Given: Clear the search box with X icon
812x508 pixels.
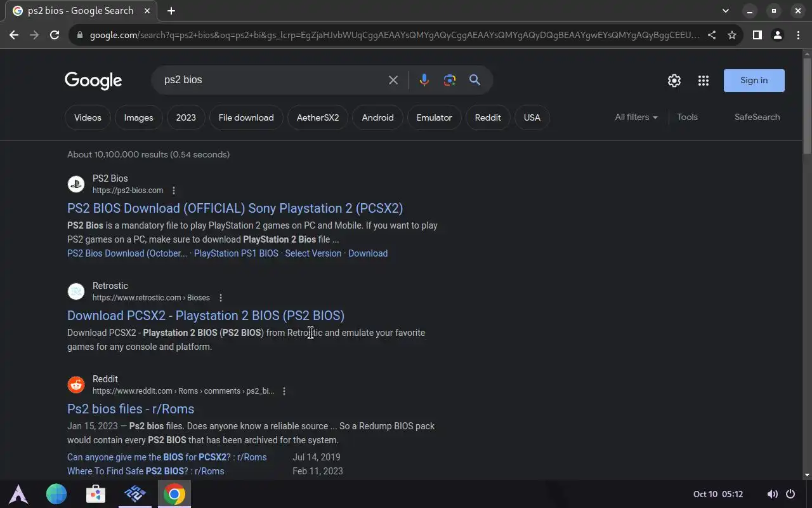Looking at the screenshot, I should (393, 80).
